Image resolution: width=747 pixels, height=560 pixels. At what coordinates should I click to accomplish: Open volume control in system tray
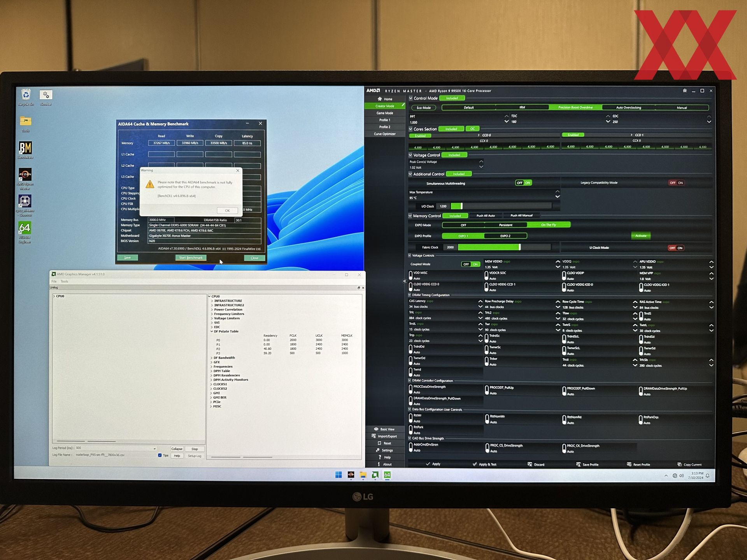pos(682,476)
